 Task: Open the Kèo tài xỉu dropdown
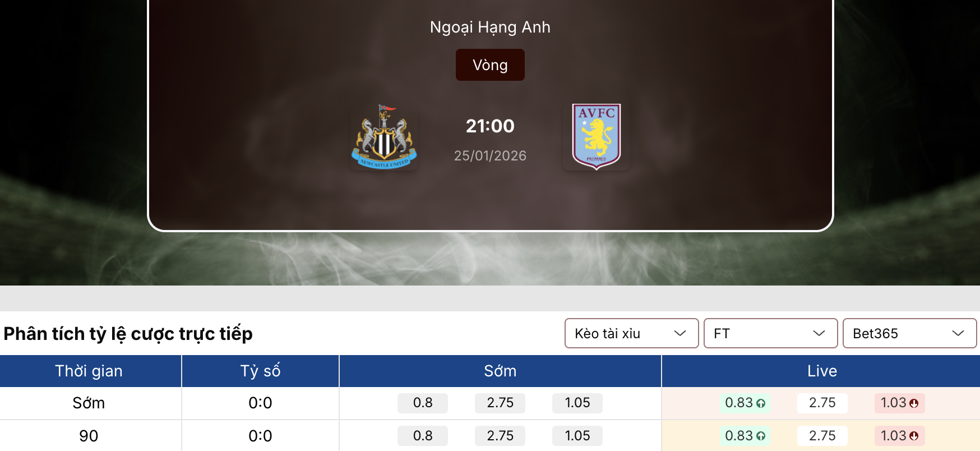[631, 333]
